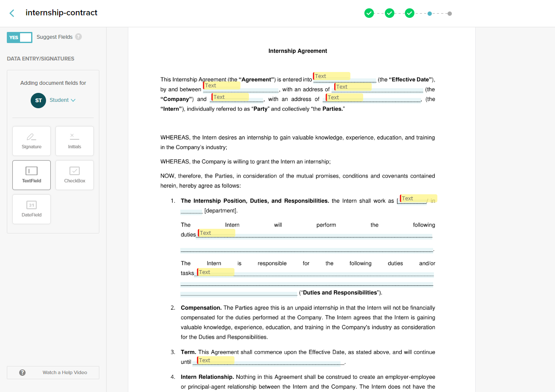555x392 pixels.
Task: Select the TextField tool
Action: click(x=31, y=175)
